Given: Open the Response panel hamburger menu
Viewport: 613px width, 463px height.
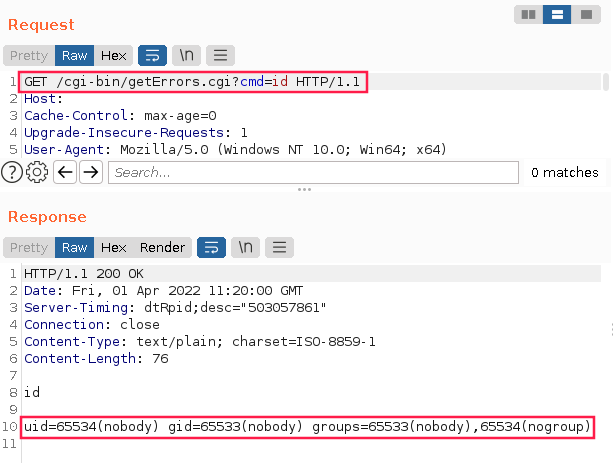Looking at the screenshot, I should 280,247.
